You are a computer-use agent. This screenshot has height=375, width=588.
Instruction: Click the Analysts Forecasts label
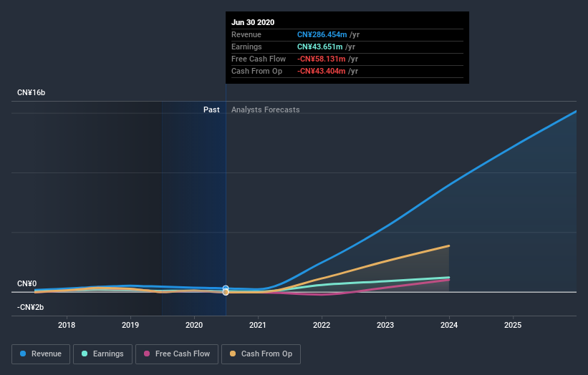click(x=266, y=109)
